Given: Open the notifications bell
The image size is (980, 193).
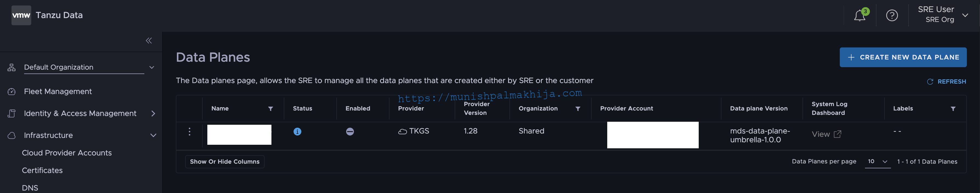Looking at the screenshot, I should coord(859,16).
